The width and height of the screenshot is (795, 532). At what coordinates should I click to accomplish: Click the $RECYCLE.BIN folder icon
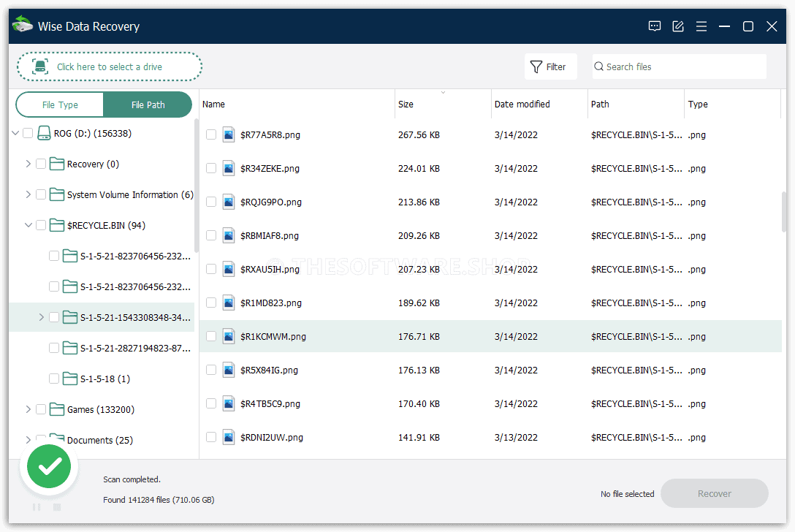point(57,225)
